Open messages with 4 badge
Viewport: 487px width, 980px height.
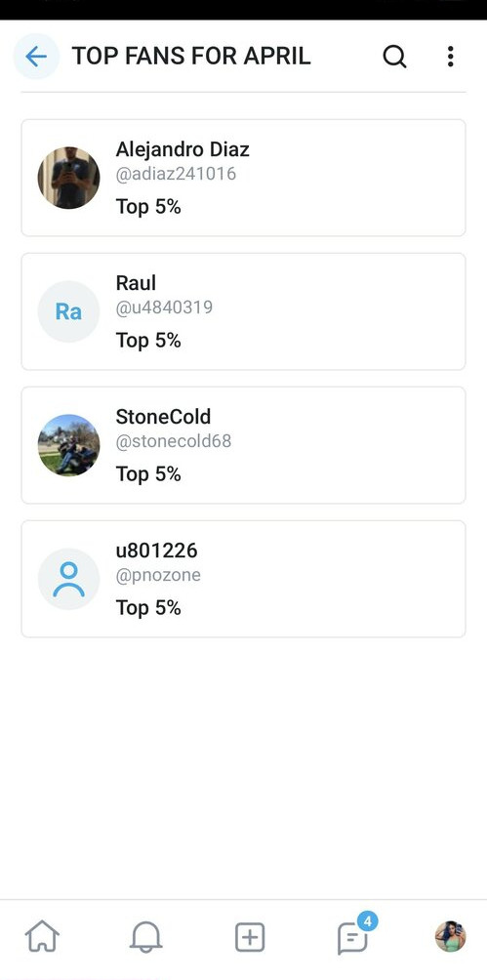click(354, 936)
